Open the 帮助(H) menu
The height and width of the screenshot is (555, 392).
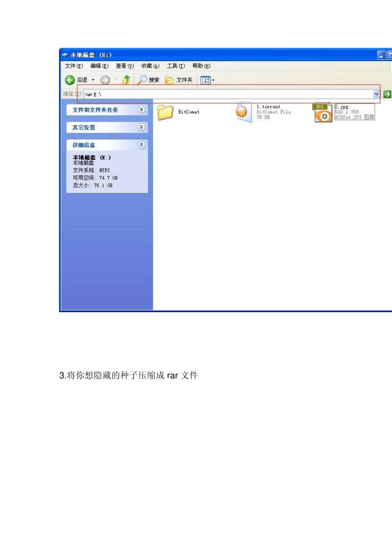(x=201, y=66)
